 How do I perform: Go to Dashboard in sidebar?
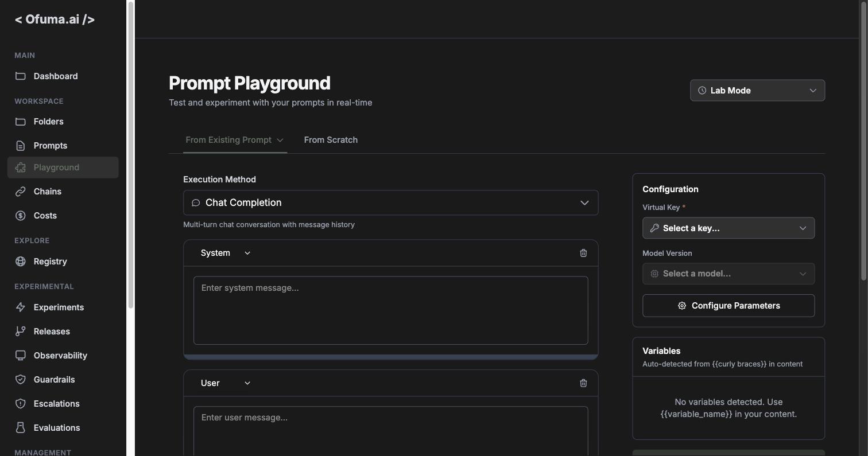pos(63,76)
